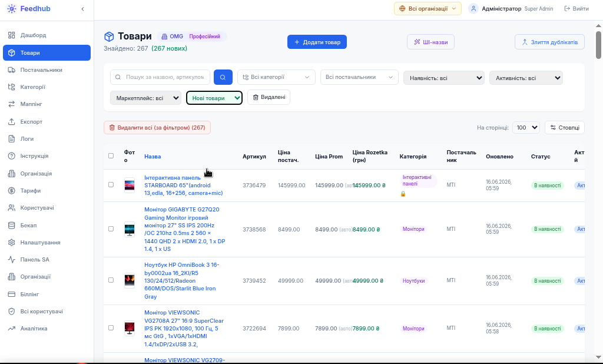Click article number 3738568
The width and height of the screenshot is (603, 364).
click(x=254, y=229)
